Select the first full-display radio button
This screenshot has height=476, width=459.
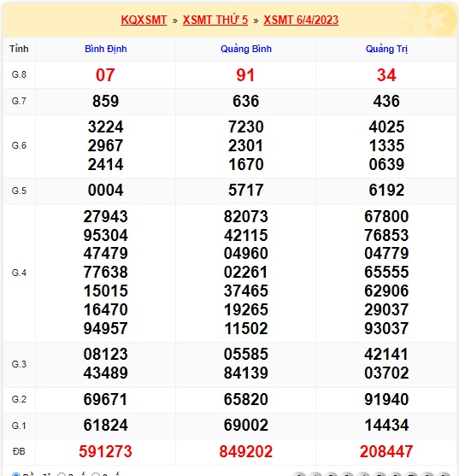[x=15, y=474]
